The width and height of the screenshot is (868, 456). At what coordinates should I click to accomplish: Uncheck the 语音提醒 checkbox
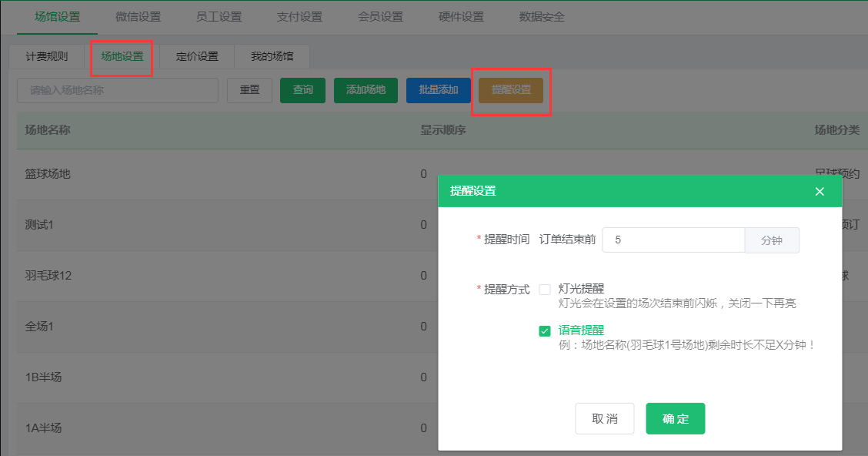[545, 331]
